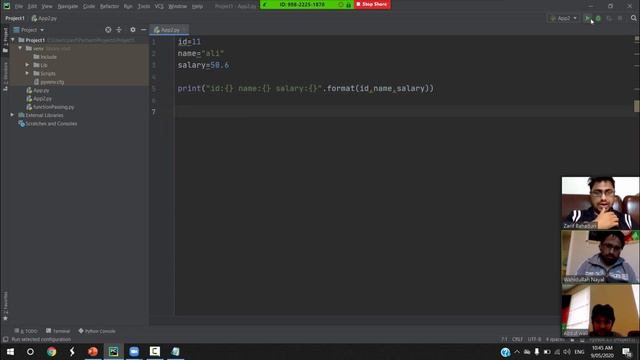Open the Run menu

click(x=128, y=7)
